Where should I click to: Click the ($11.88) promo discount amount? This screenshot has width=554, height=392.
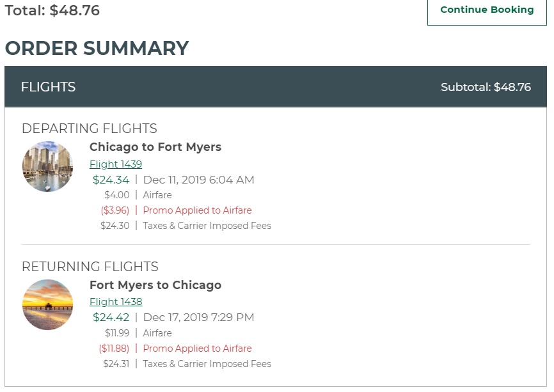click(x=113, y=349)
